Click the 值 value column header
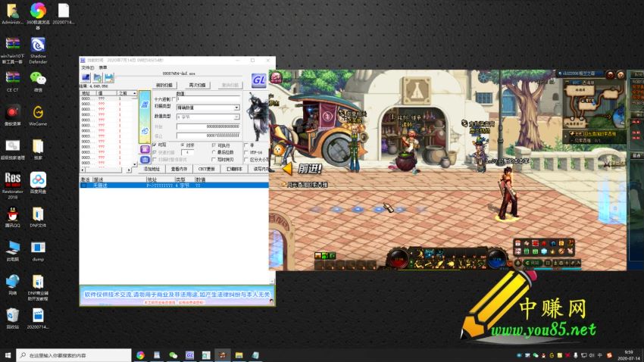Viewport: 644px width, 362px height. click(107, 94)
